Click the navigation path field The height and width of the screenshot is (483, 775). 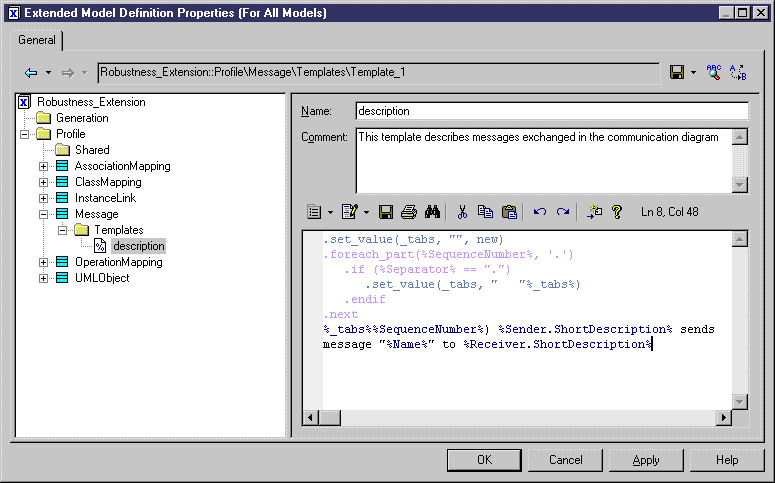(x=379, y=72)
